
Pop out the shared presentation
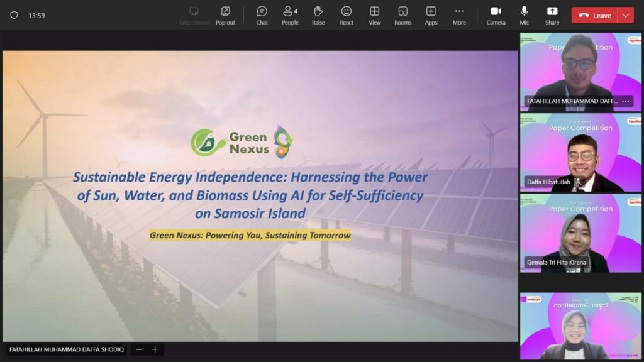click(225, 15)
